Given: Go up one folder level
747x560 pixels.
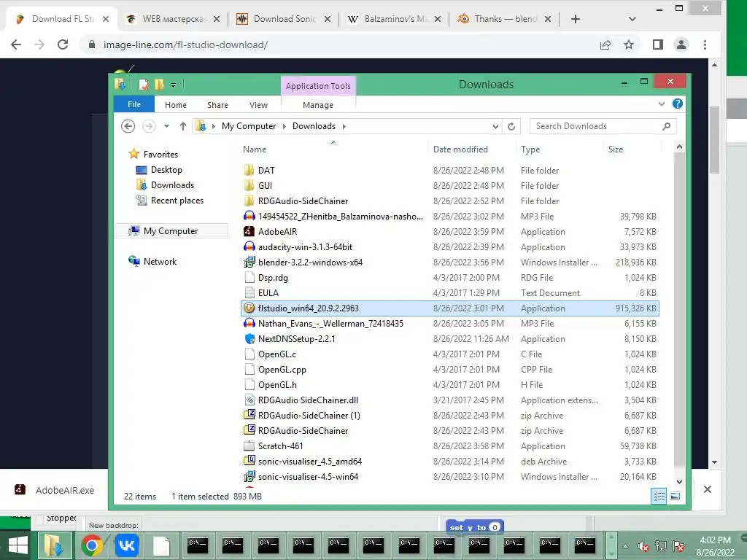Looking at the screenshot, I should 183,126.
